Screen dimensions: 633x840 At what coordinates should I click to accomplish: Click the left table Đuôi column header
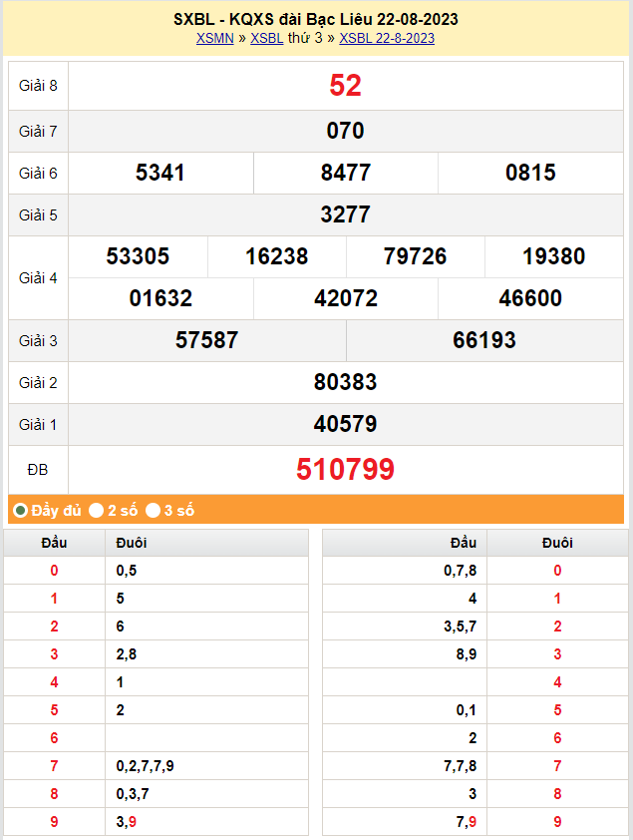coord(132,543)
